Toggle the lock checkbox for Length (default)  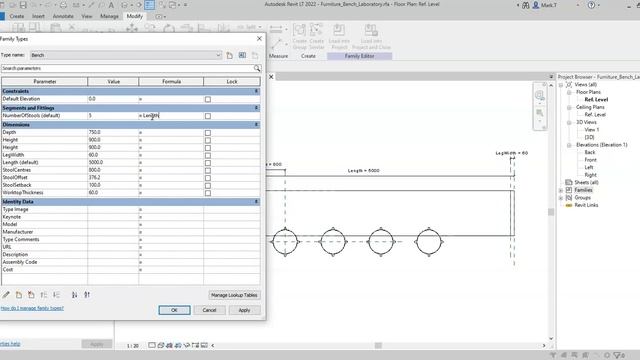pos(208,163)
